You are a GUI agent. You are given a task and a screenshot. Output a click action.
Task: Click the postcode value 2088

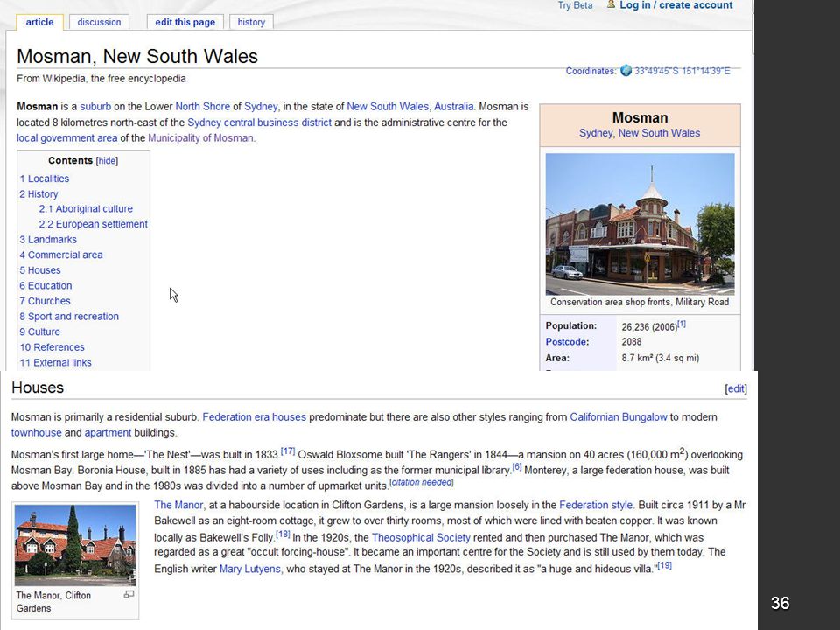pyautogui.click(x=632, y=342)
